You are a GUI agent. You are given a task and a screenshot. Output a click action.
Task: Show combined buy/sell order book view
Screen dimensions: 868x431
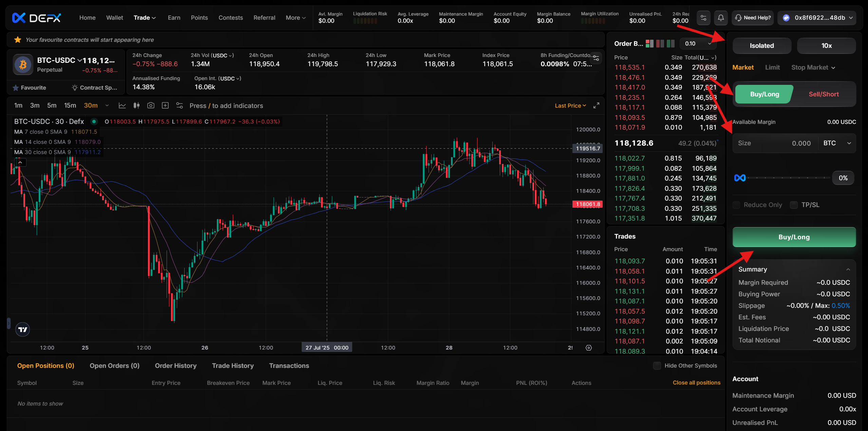(x=649, y=43)
